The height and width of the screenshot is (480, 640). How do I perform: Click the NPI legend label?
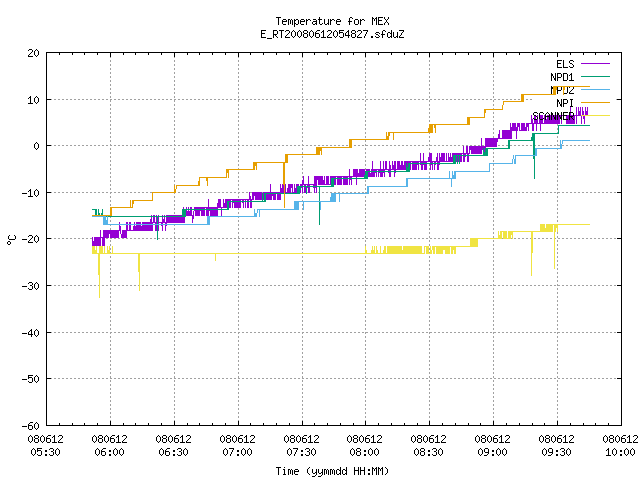tap(565, 103)
